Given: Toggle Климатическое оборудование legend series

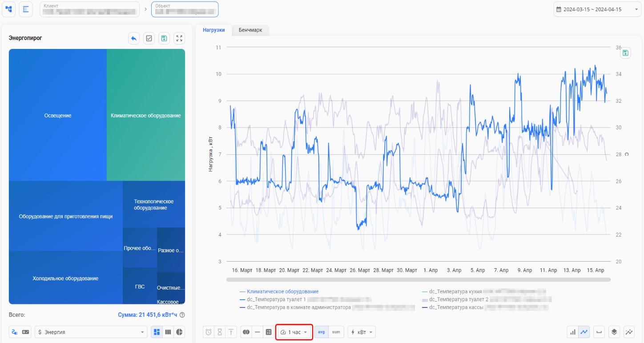Looking at the screenshot, I should pyautogui.click(x=279, y=292).
